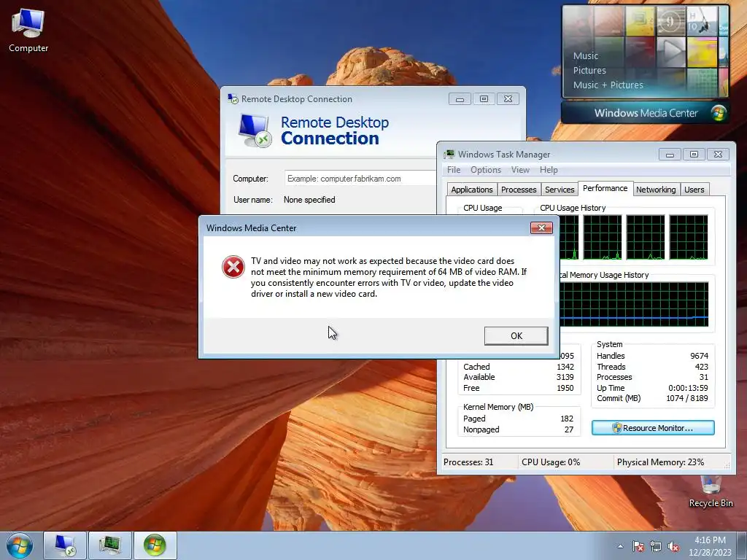Switch to the Applications tab
Image resolution: width=747 pixels, height=560 pixels.
click(472, 190)
